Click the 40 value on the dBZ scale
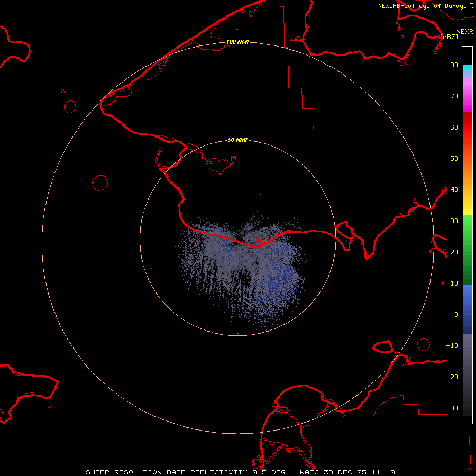This screenshot has height=476, width=476. 454,190
